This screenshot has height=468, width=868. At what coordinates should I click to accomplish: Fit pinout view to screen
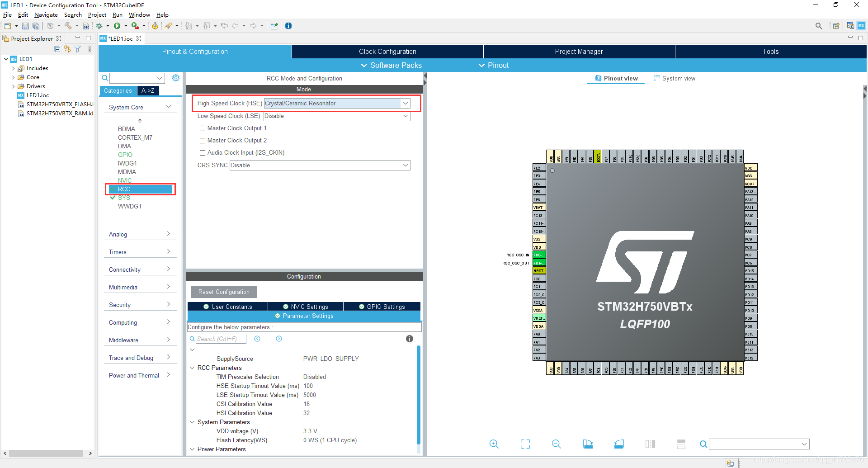(x=525, y=444)
